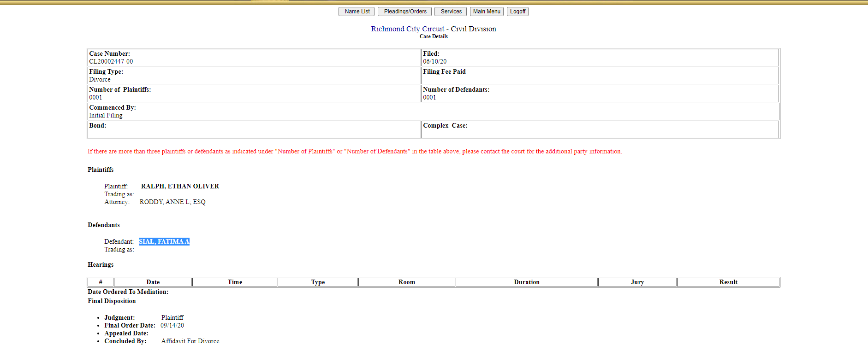Click the Date column header in Hearings
This screenshot has height=351, width=868.
coord(153,282)
